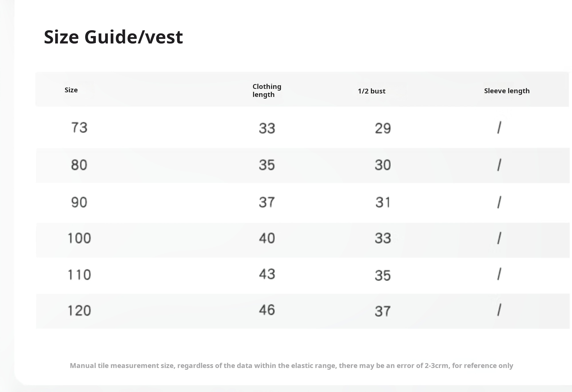Select clothing length value 43

(267, 274)
